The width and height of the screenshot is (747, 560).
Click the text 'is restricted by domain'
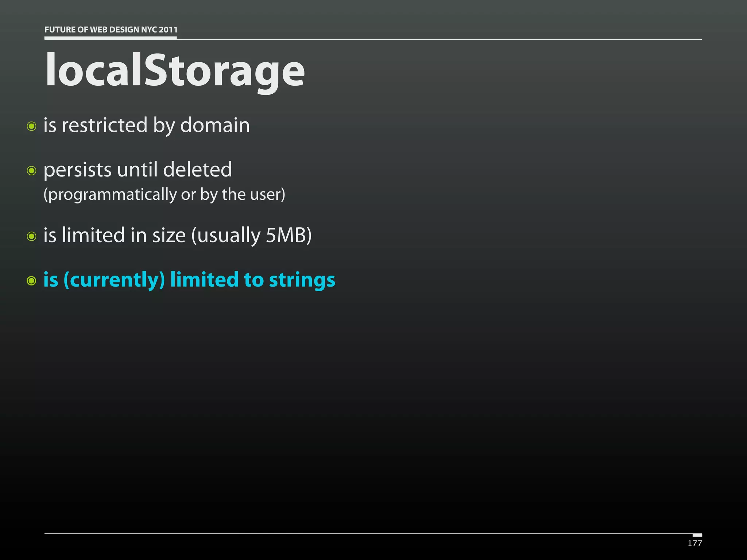pos(147,126)
